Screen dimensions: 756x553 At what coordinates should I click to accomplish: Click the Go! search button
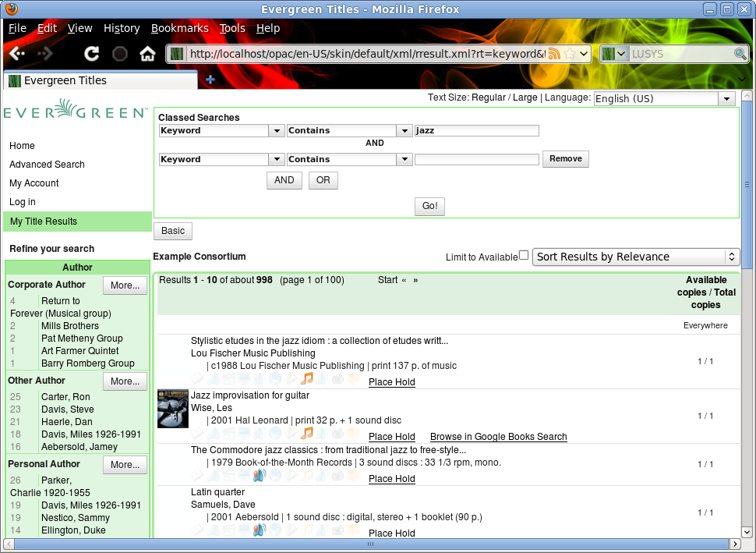click(429, 206)
